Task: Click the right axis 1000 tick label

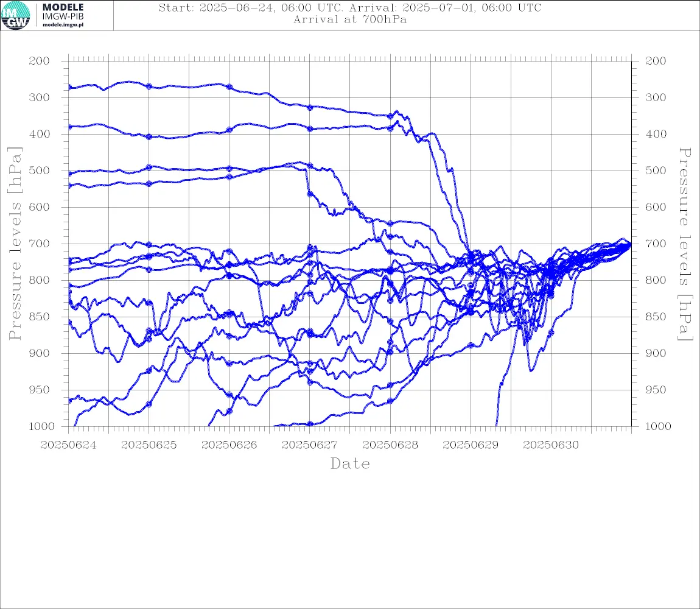Action: click(x=659, y=426)
